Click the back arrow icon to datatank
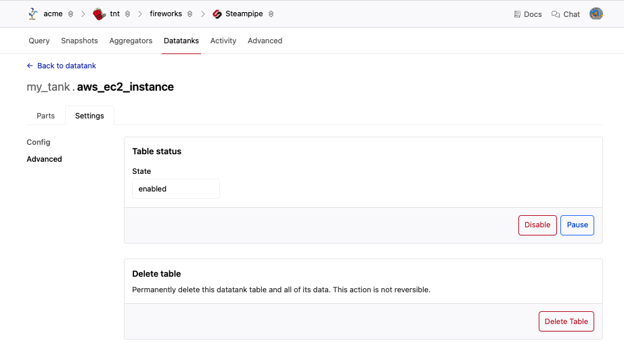624x364 pixels. tap(30, 66)
